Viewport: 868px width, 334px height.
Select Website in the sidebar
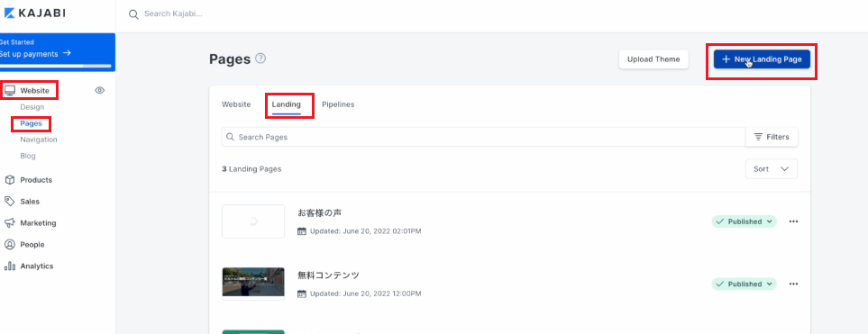point(34,91)
